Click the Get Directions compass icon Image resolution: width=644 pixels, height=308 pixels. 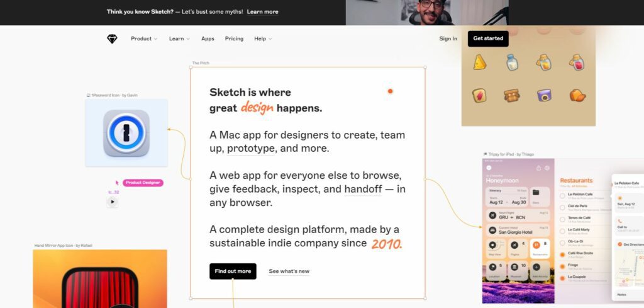pos(619,244)
